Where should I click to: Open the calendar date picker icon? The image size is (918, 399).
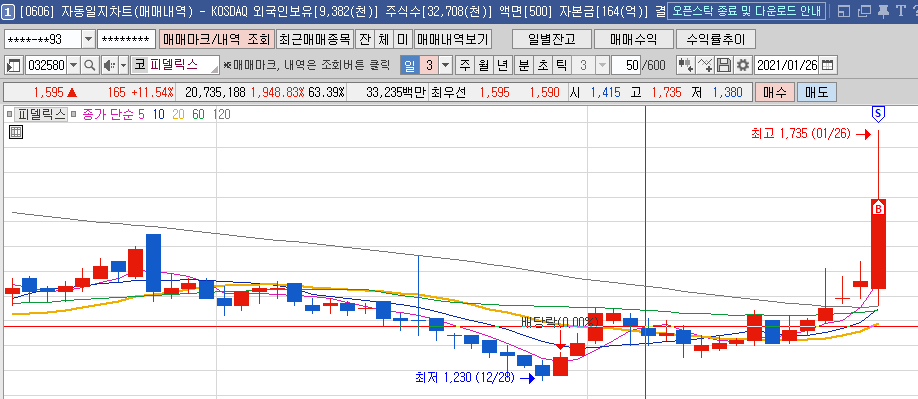(x=827, y=65)
